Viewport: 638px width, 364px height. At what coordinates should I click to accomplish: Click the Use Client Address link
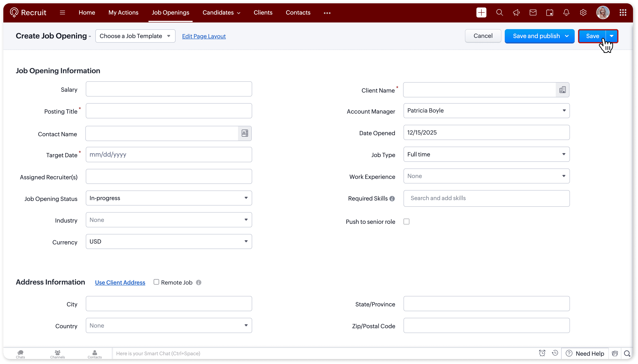tap(120, 282)
